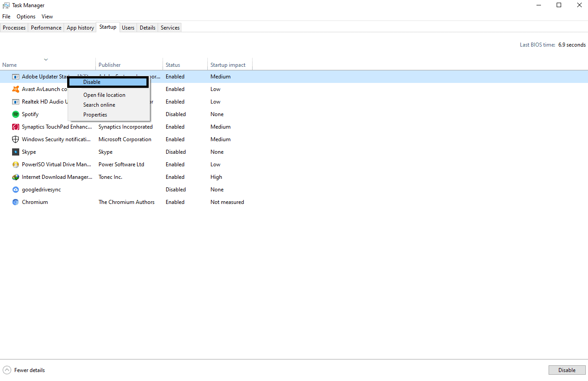Click the Internet Download Manager icon
This screenshot has width=588, height=381.
16,177
